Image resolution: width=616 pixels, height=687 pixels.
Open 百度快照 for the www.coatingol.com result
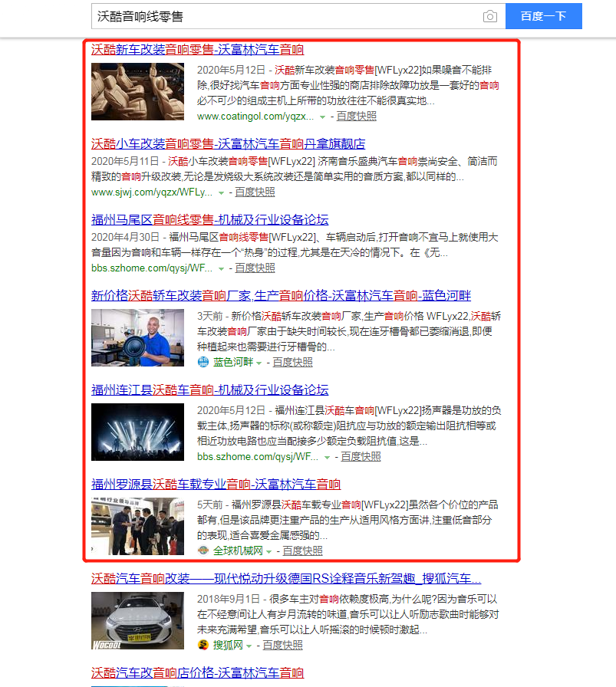point(357,117)
